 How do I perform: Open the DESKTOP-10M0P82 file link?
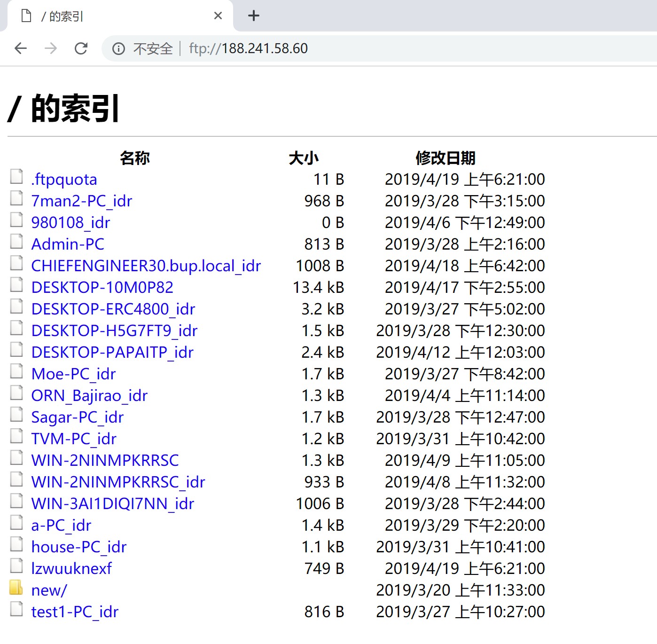(102, 287)
